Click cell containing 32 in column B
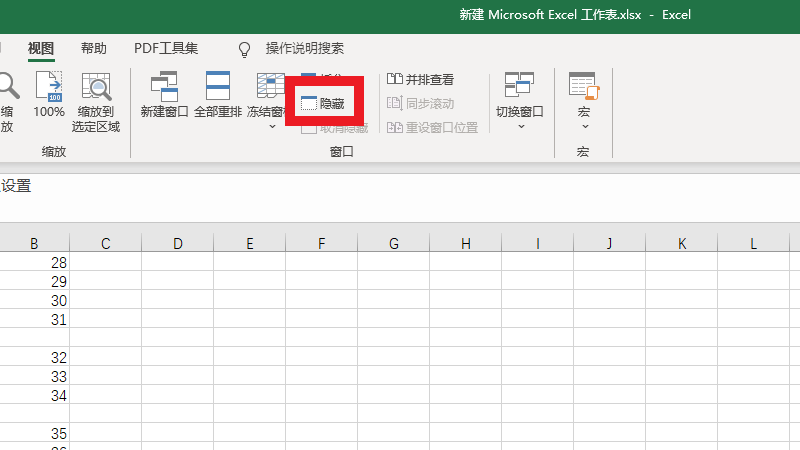Viewport: 800px width, 450px height. click(34, 357)
